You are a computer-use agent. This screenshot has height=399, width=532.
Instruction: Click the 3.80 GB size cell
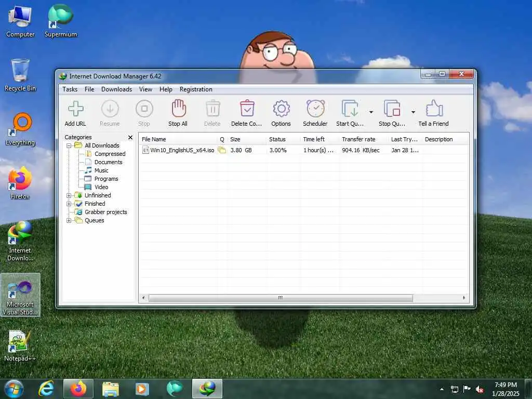(x=241, y=150)
